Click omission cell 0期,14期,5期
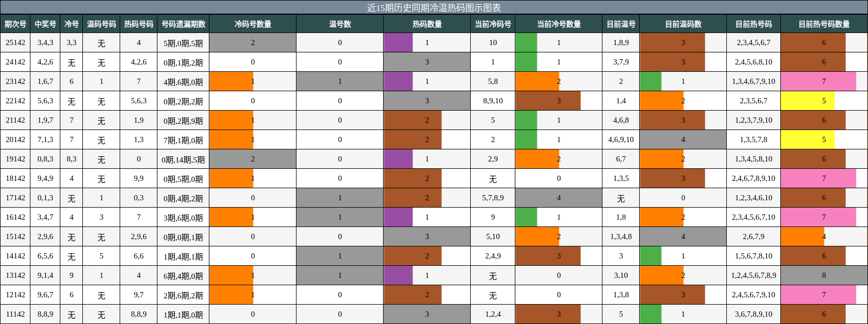 pyautogui.click(x=183, y=159)
